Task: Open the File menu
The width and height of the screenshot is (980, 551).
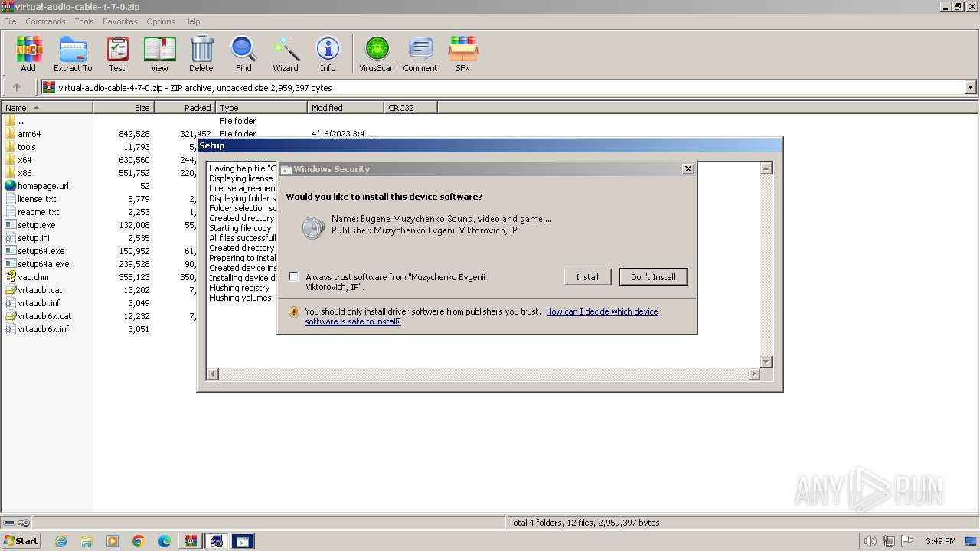Action: tap(10, 21)
